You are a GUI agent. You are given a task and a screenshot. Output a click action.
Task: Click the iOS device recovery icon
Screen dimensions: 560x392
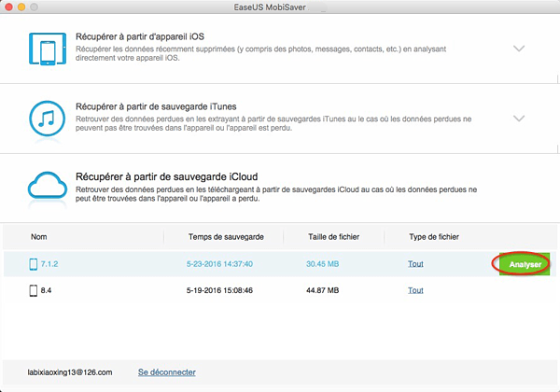[48, 49]
